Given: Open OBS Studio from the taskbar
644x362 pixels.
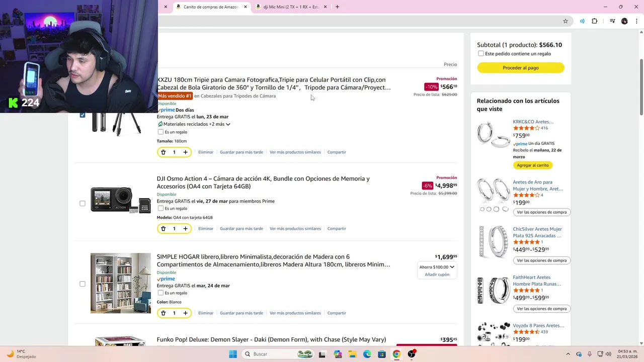Looking at the screenshot, I should click(412, 354).
